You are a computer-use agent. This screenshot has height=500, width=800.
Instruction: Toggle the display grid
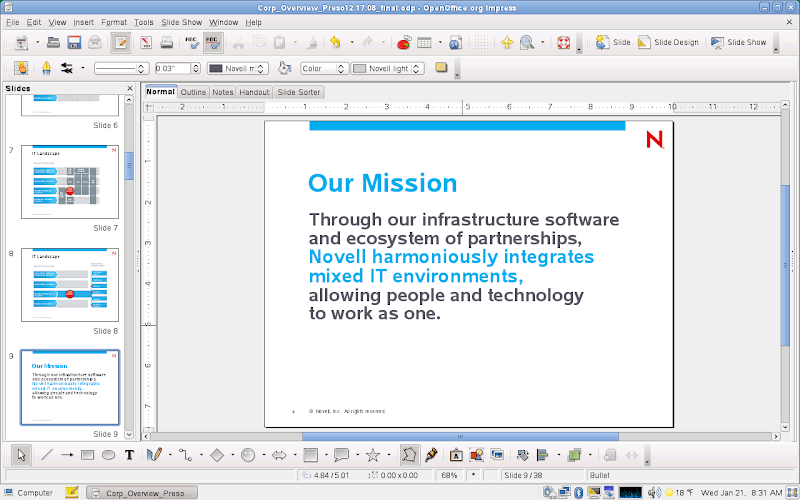click(x=481, y=43)
